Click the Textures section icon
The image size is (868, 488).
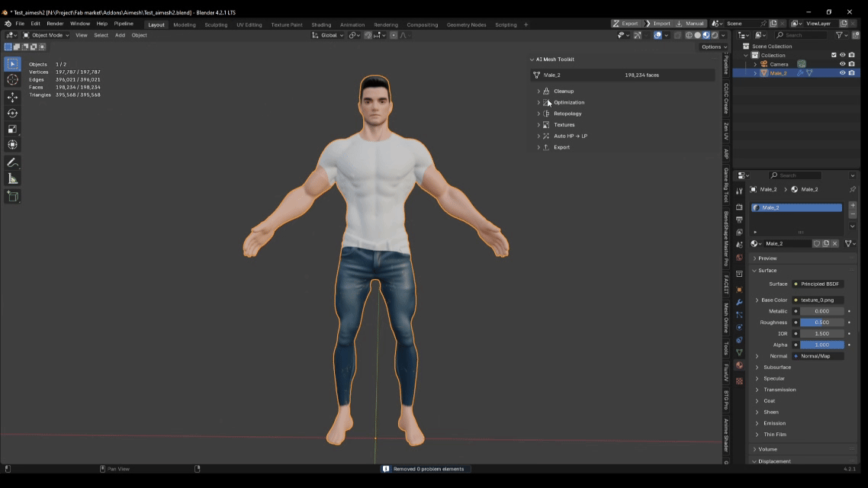[x=546, y=125]
